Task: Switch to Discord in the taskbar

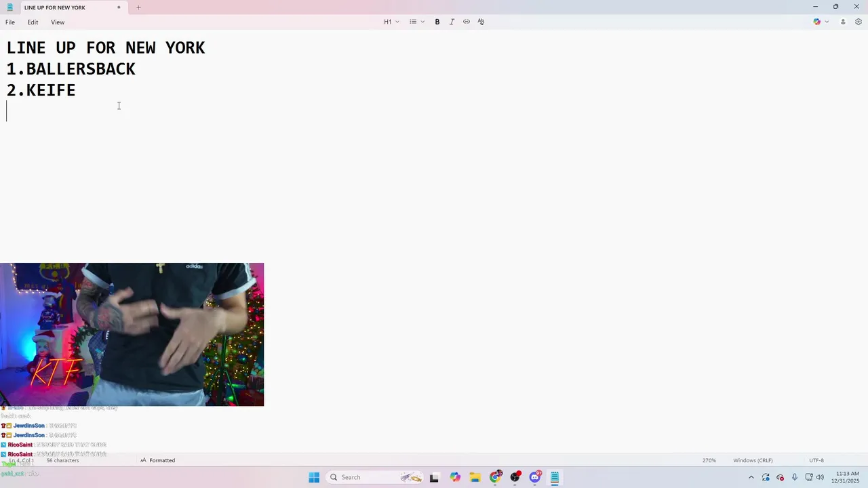Action: tap(535, 477)
